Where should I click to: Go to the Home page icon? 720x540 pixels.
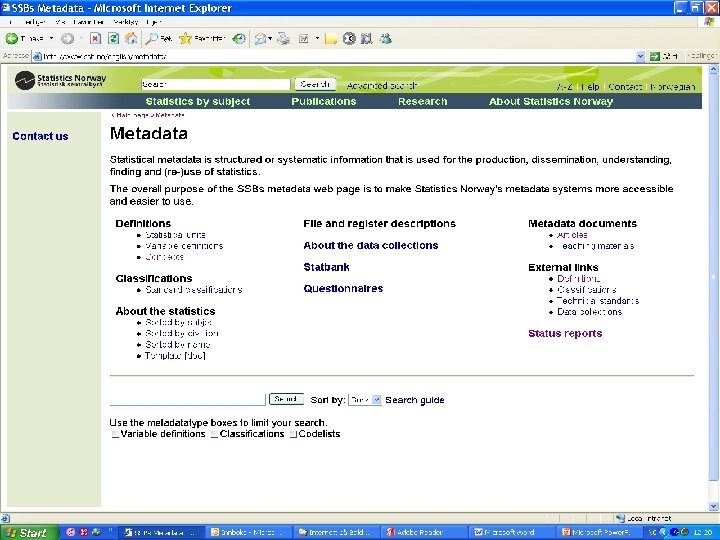coord(131,39)
